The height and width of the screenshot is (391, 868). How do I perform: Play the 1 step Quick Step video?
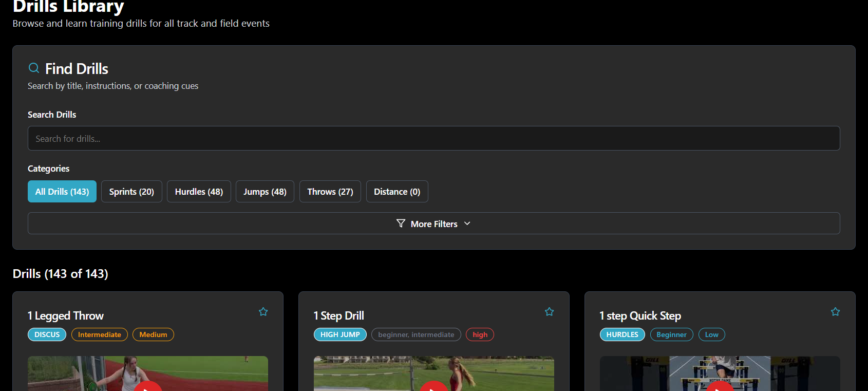point(720,386)
